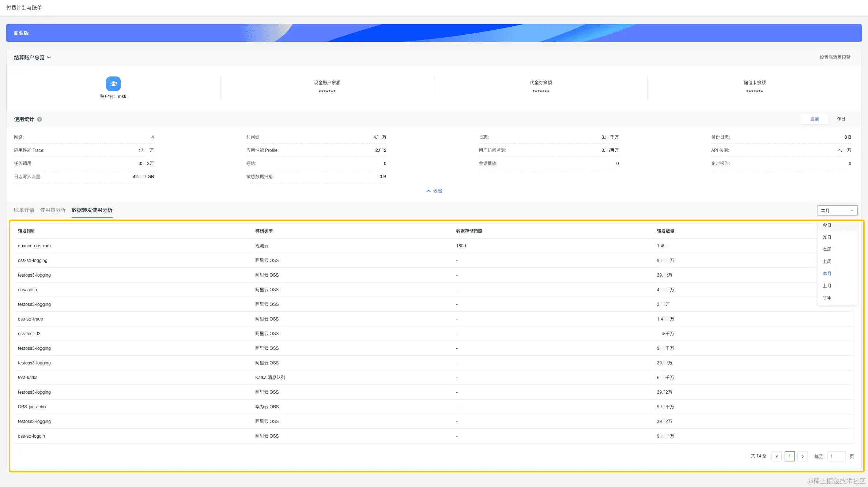868x487 pixels.
Task: Switch usage statistics to 昨日
Action: pos(841,119)
